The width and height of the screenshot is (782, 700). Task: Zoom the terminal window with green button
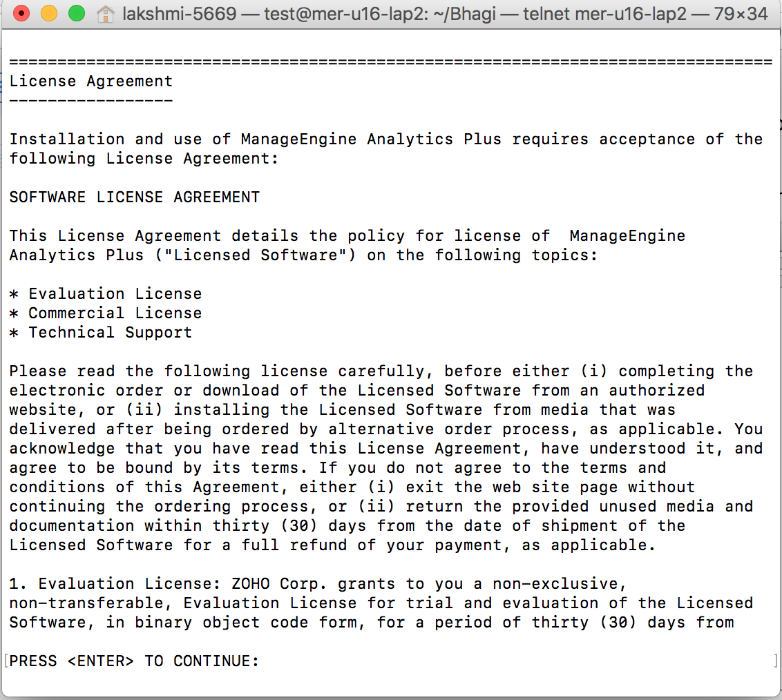click(x=77, y=13)
